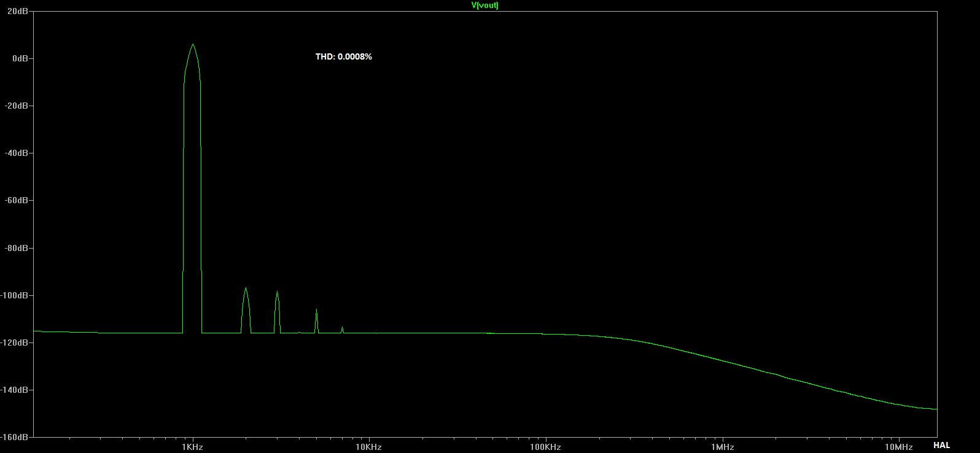
Task: Click the 1MHz frequency axis label
Action: (x=723, y=447)
